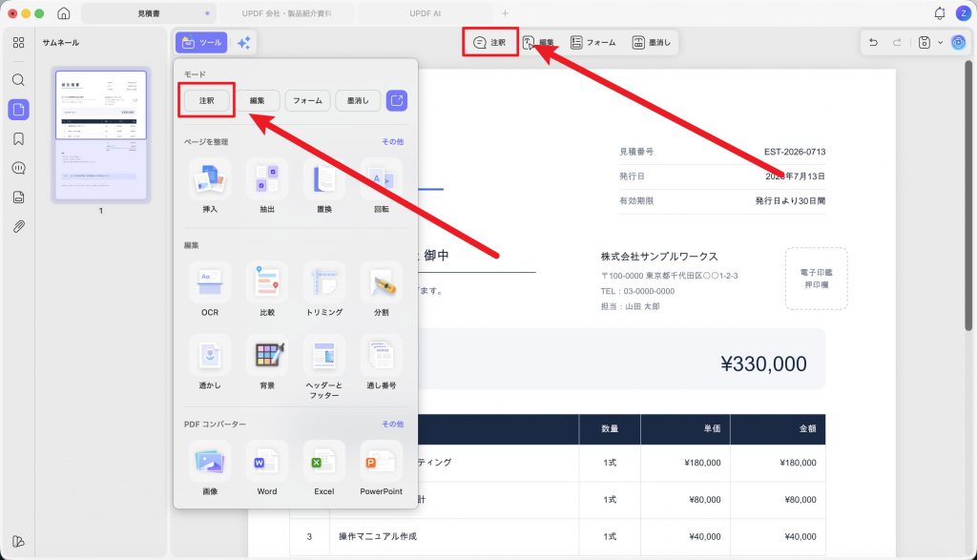Click the notification bell icon
This screenshot has height=560, width=977.
point(940,13)
